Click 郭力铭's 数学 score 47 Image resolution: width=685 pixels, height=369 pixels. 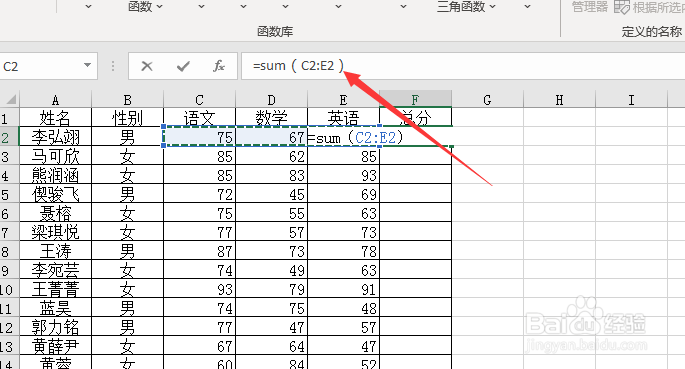[271, 327]
